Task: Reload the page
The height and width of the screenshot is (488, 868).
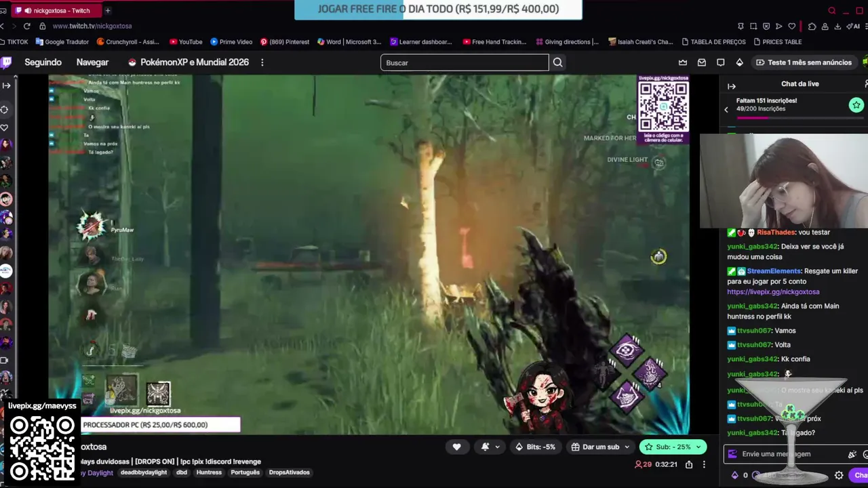Action: pyautogui.click(x=26, y=26)
